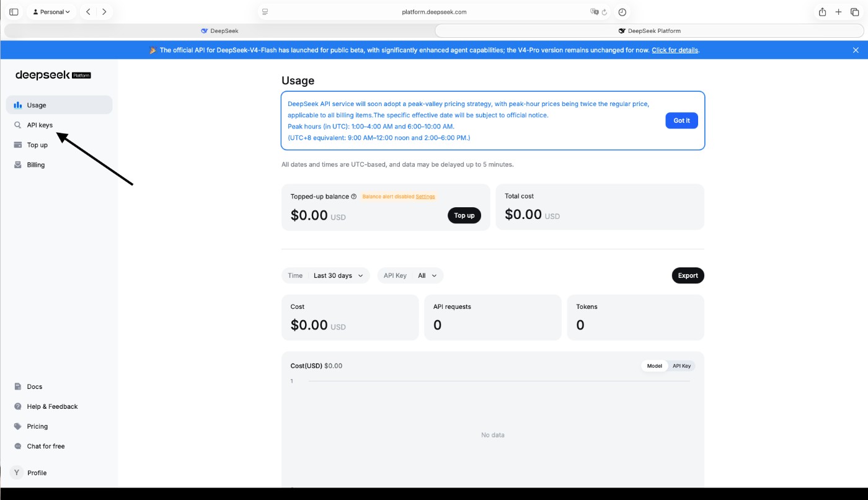The width and height of the screenshot is (868, 500).
Task: Toggle the Safari sidebar icon
Action: (x=14, y=12)
